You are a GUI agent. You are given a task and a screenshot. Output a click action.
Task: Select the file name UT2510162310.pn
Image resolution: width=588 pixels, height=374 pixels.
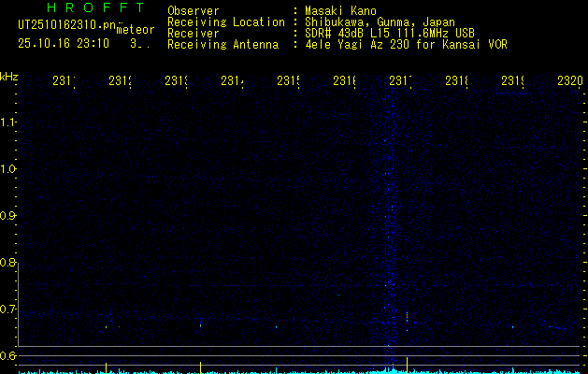pyautogui.click(x=67, y=25)
